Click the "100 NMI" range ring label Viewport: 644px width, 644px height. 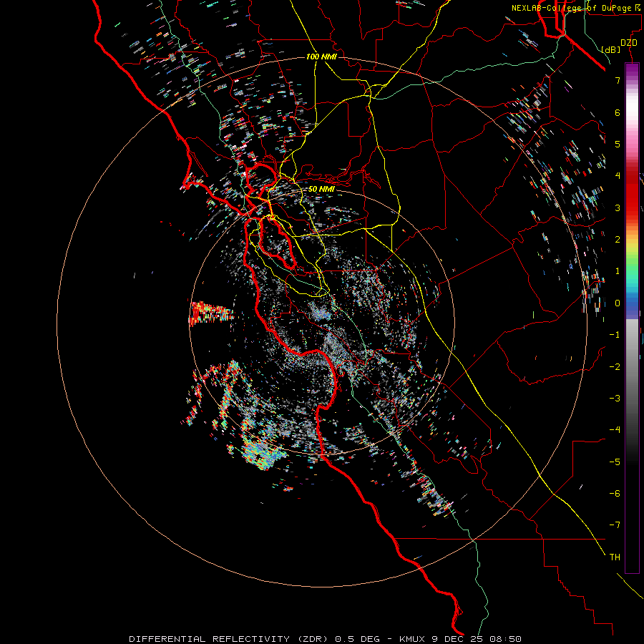(321, 57)
